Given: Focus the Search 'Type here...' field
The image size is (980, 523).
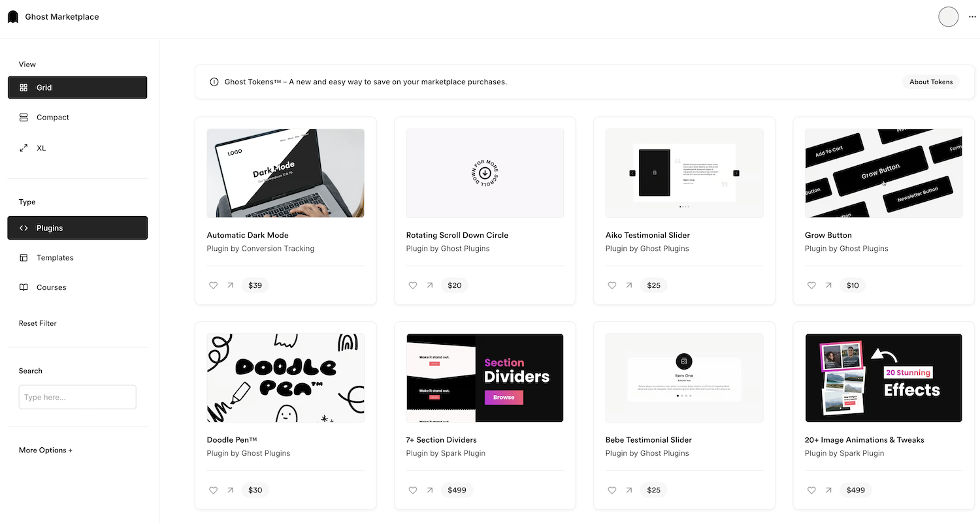Looking at the screenshot, I should [77, 397].
